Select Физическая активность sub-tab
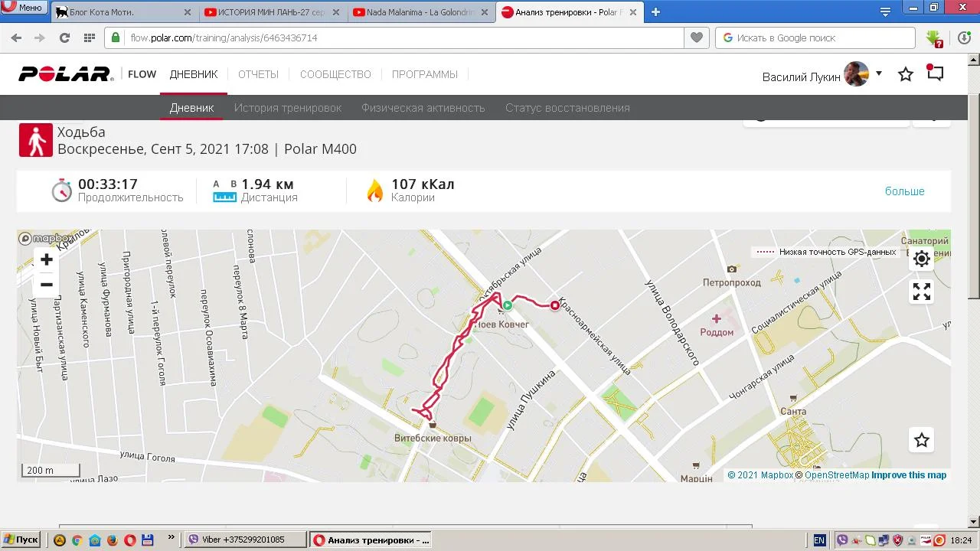 point(423,108)
